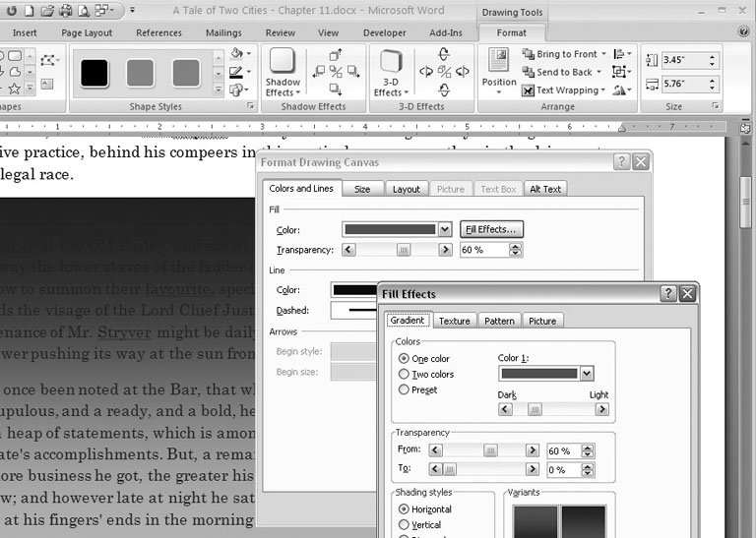Click the Shape Fill paint bucket icon
Image resolution: width=756 pixels, height=538 pixels.
click(x=236, y=53)
